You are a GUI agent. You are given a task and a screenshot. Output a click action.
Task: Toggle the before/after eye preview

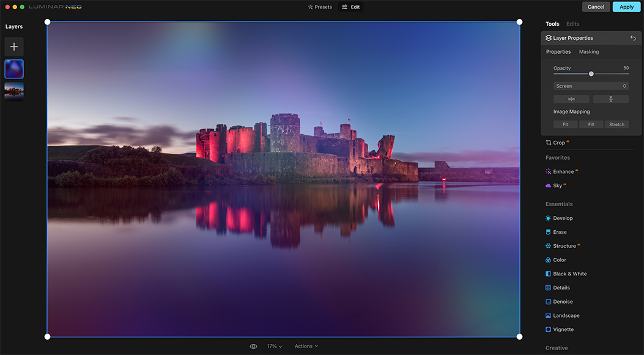(x=253, y=346)
